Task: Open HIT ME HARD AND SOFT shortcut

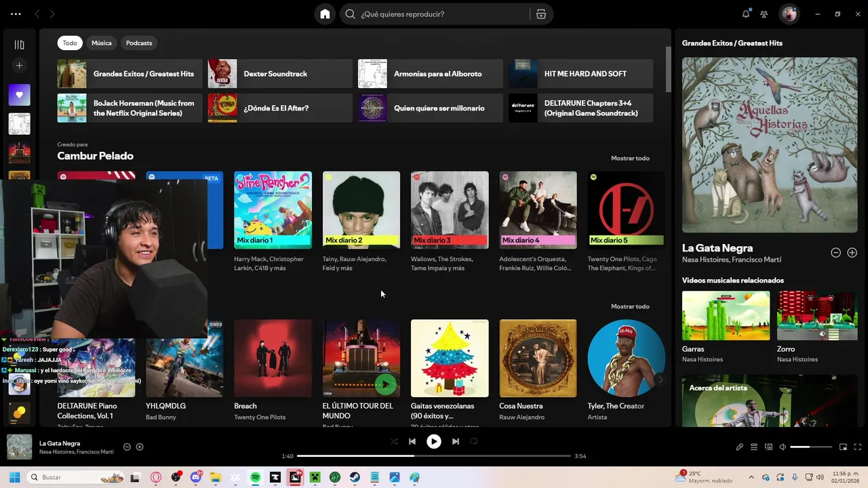Action: [x=581, y=74]
